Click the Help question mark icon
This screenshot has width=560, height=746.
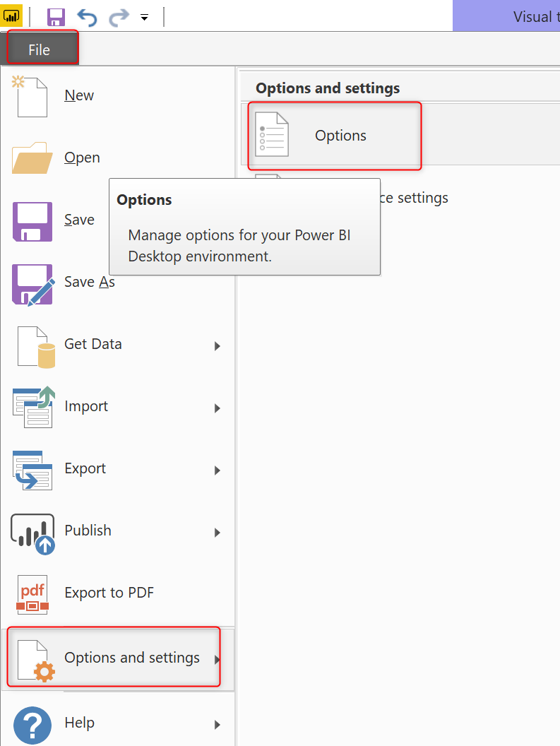click(32, 725)
